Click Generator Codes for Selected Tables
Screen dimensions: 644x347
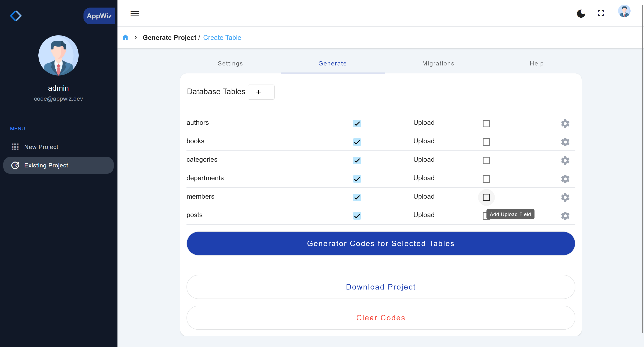(x=381, y=243)
